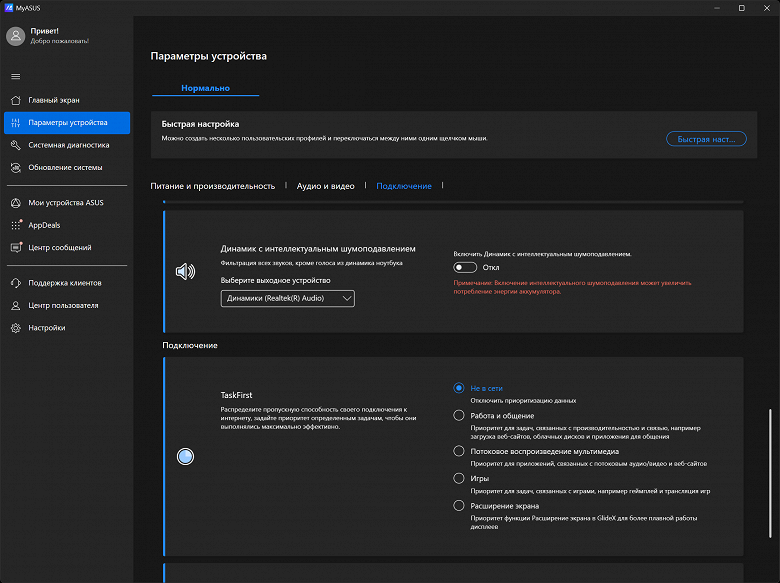Open Настройки gear icon in sidebar
The width and height of the screenshot is (780, 583).
pos(16,328)
